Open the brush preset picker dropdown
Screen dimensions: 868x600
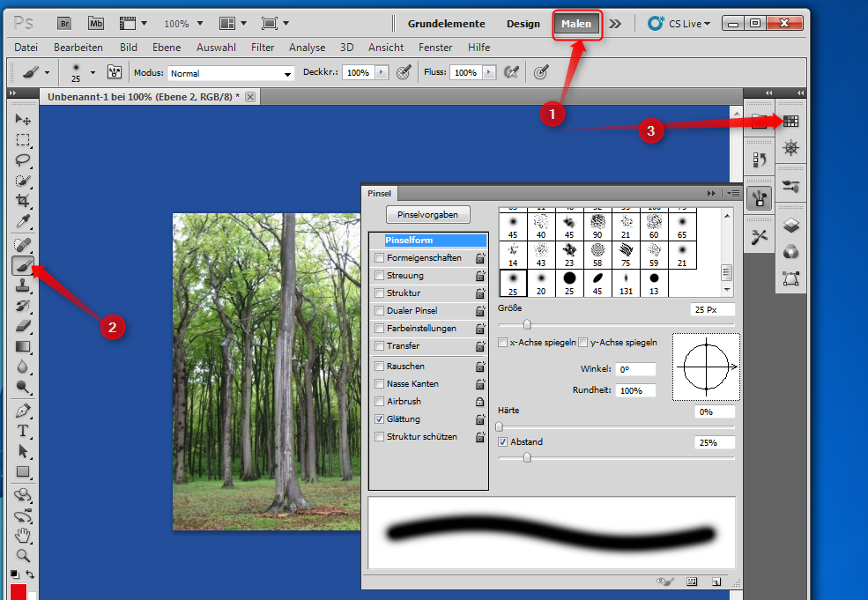(x=91, y=72)
